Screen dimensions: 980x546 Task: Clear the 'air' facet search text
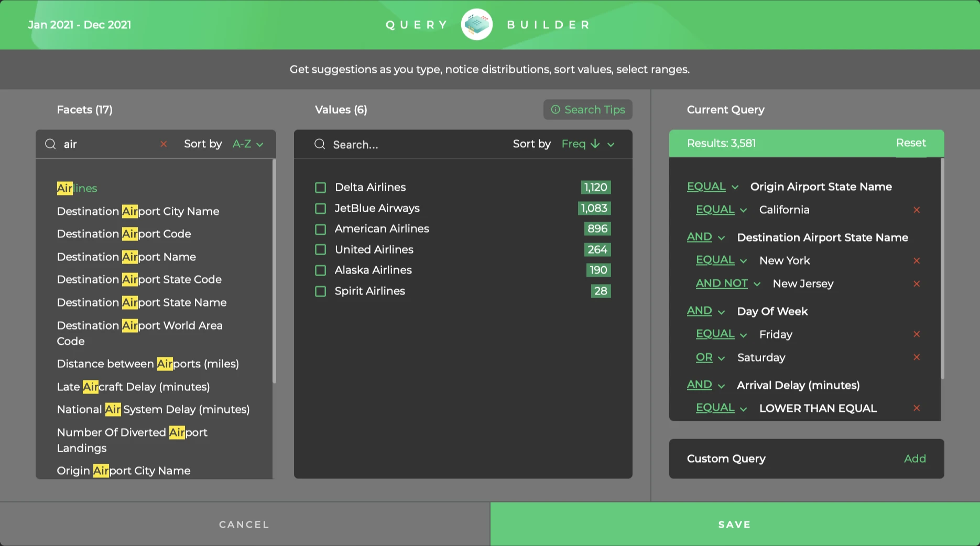tap(164, 144)
